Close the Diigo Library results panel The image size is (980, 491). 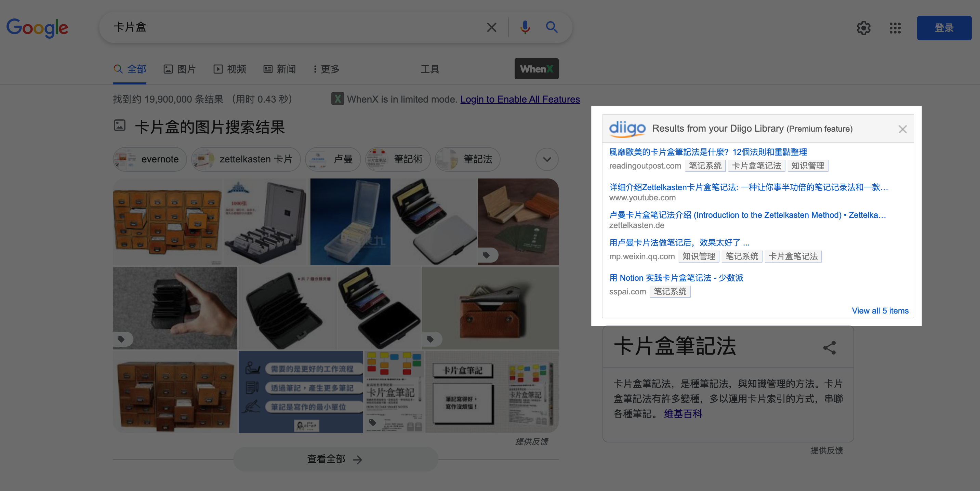click(902, 129)
